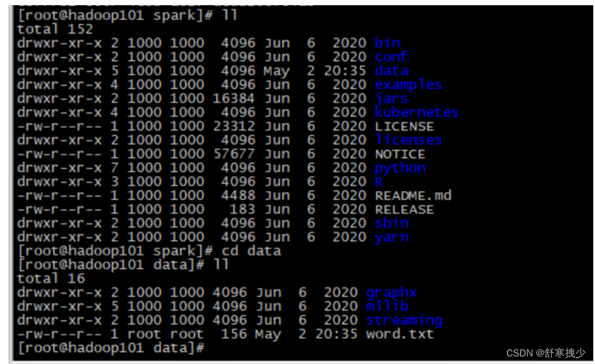
Task: Click the 'R' directory name
Action: [379, 181]
